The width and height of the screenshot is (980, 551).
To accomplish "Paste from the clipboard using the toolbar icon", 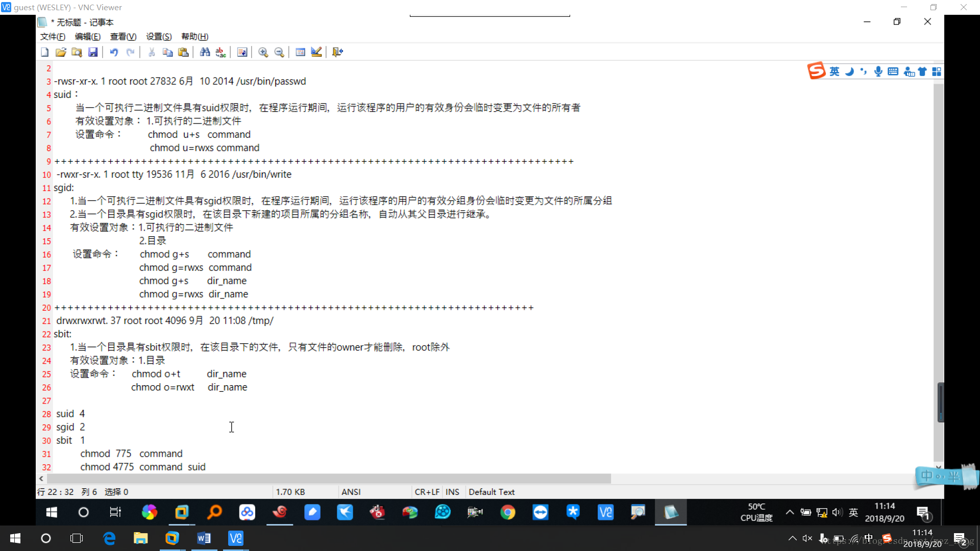I will click(x=183, y=52).
